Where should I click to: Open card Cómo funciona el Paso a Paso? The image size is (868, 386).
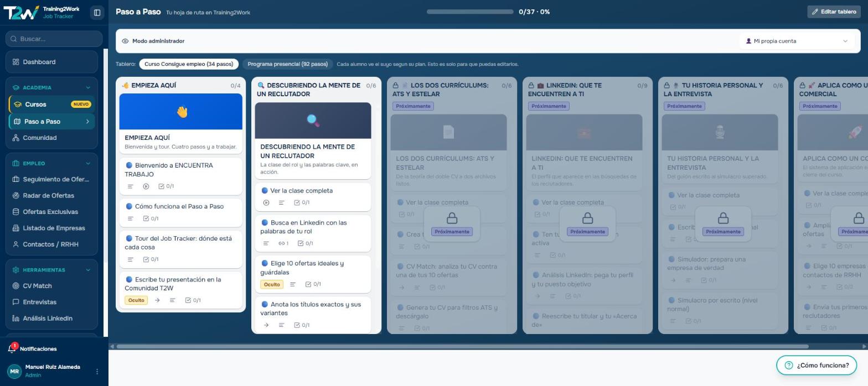pos(181,212)
